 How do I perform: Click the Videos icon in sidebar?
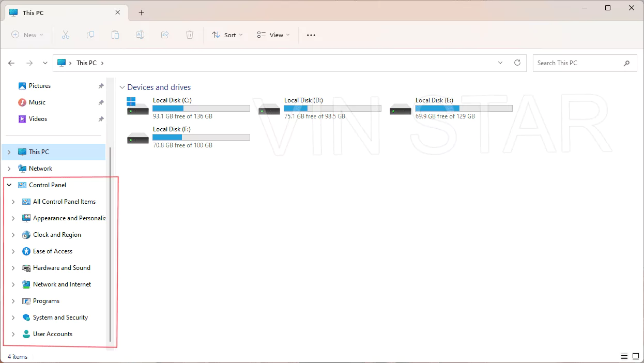(x=22, y=119)
